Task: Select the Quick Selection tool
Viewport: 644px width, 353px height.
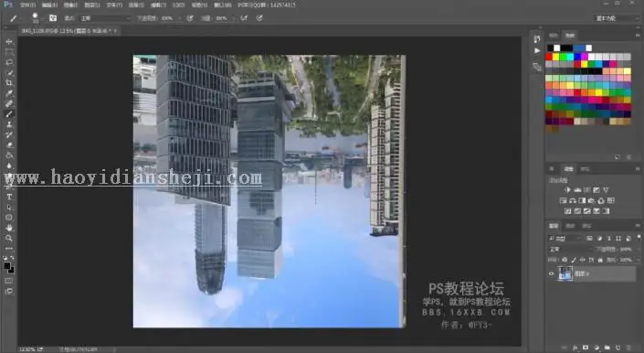Action: [9, 73]
